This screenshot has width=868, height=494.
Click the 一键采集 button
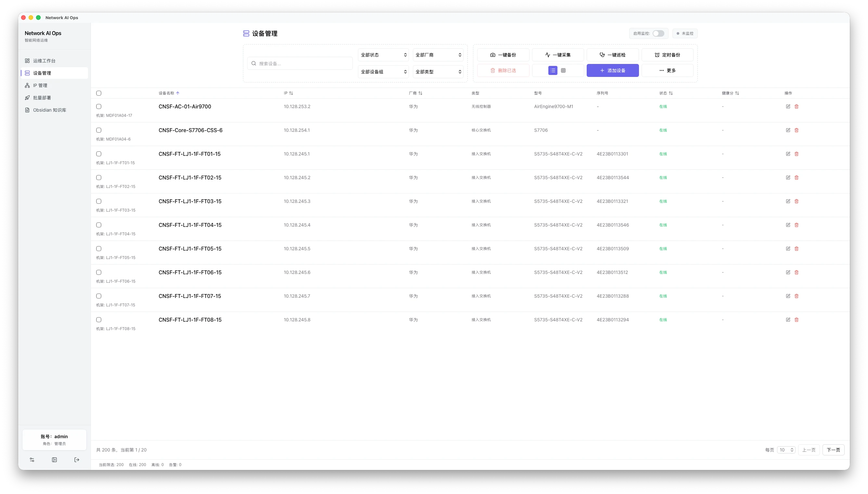pos(558,55)
